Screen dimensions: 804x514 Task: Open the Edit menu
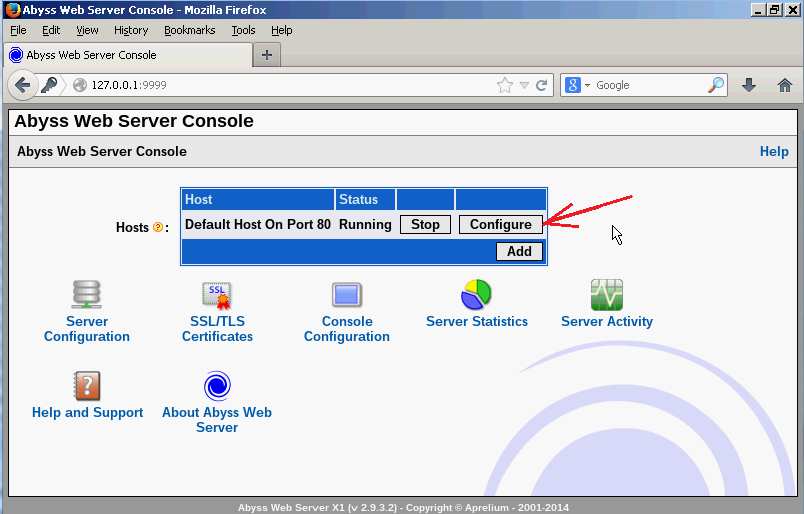(51, 30)
